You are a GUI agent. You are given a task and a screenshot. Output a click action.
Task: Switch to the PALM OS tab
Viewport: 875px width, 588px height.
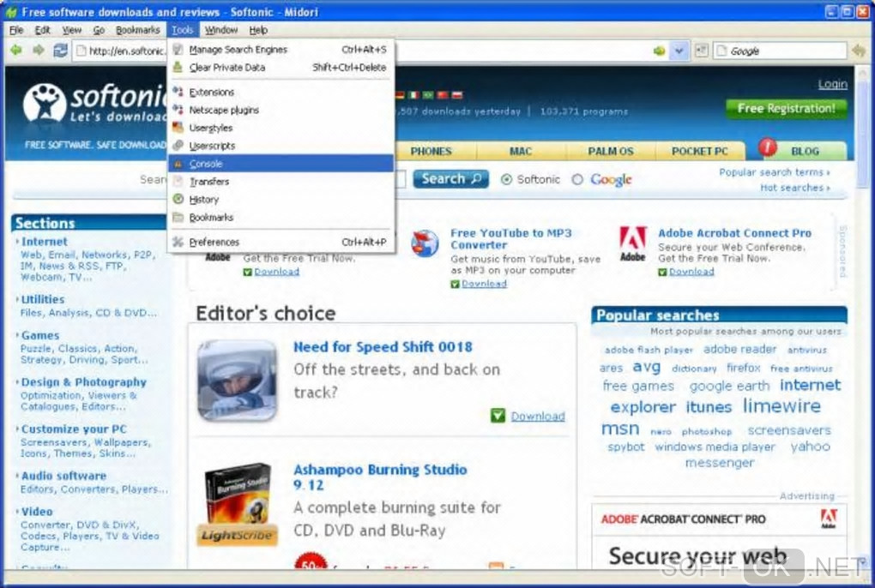tap(611, 151)
